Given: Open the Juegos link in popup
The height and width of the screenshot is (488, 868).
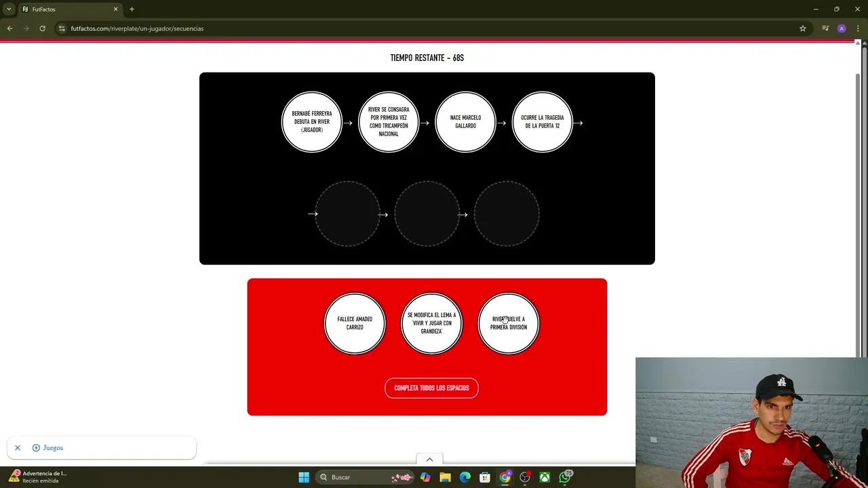Looking at the screenshot, I should [47, 448].
